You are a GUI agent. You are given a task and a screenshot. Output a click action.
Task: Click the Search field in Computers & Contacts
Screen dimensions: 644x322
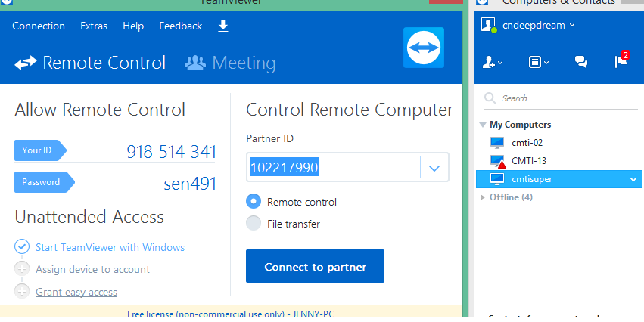[x=561, y=98]
